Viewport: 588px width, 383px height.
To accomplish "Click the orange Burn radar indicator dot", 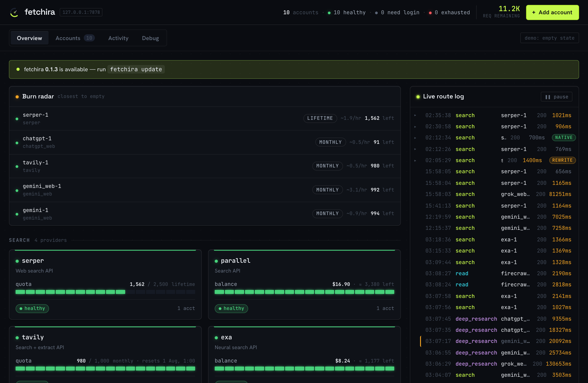I will click(x=17, y=97).
